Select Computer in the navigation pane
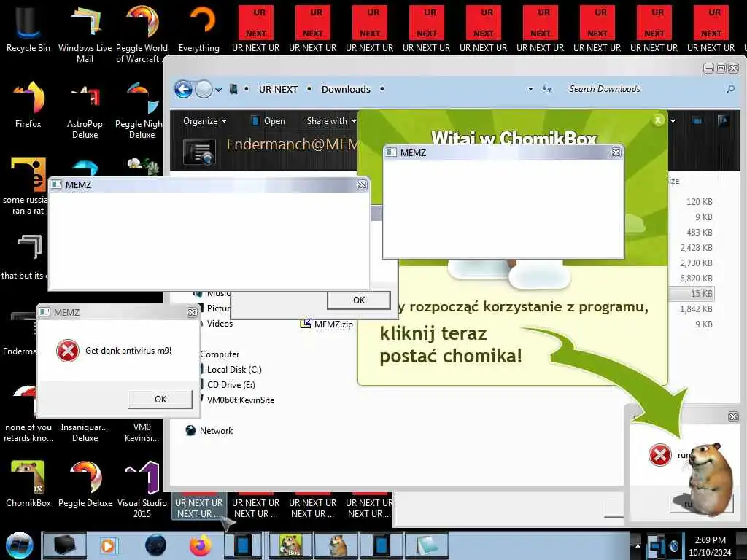Screen dimensions: 747x560 point(220,354)
